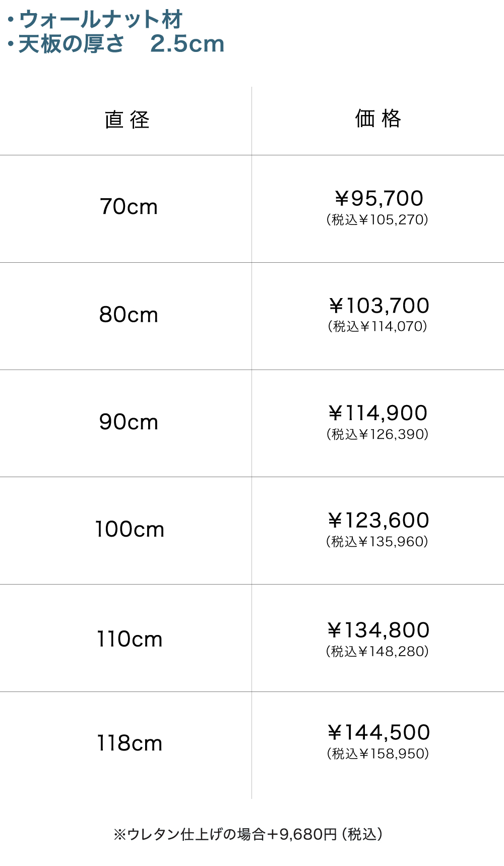504x866 pixels.
Task: Click the 70cm diameter cell
Action: pos(129,207)
